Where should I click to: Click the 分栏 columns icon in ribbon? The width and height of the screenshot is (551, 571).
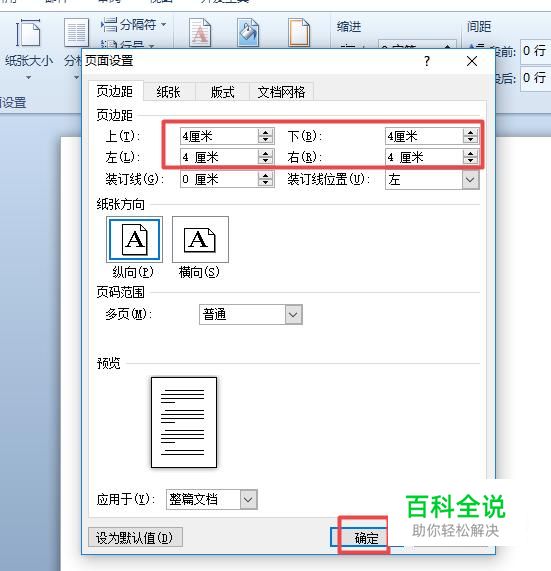pos(76,34)
